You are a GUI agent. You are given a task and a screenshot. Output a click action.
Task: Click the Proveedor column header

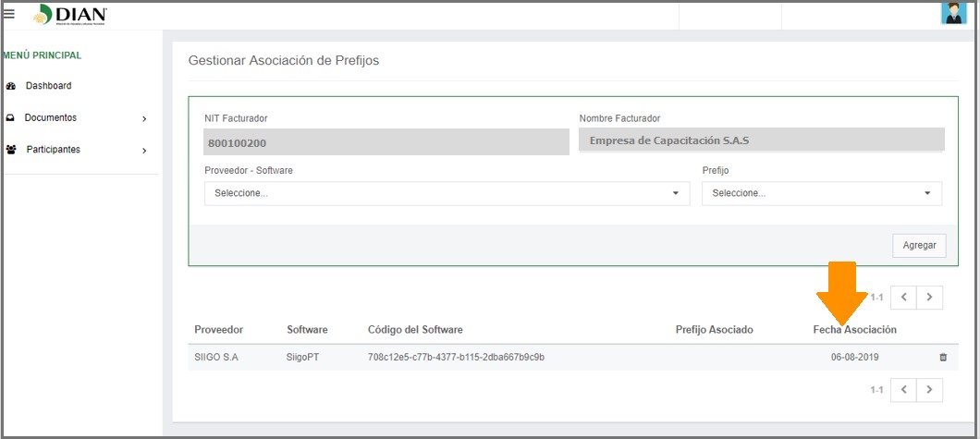click(218, 330)
